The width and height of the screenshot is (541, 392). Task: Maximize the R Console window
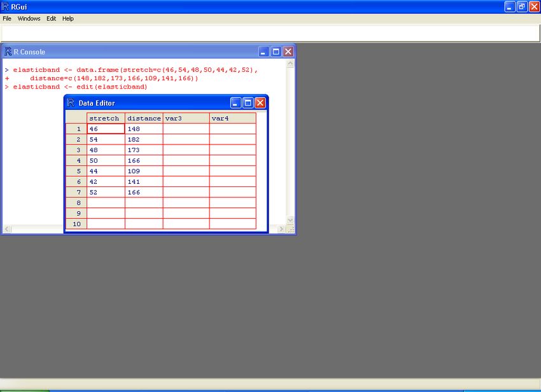click(276, 52)
